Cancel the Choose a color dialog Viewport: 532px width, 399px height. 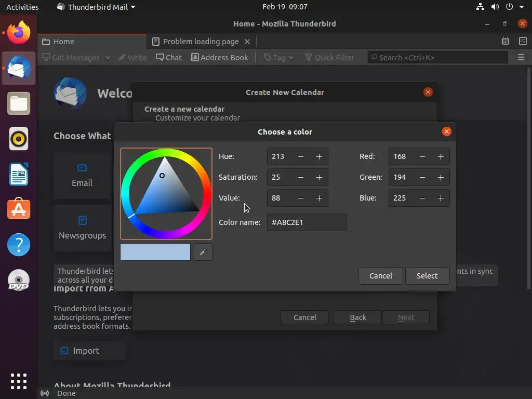tap(381, 276)
